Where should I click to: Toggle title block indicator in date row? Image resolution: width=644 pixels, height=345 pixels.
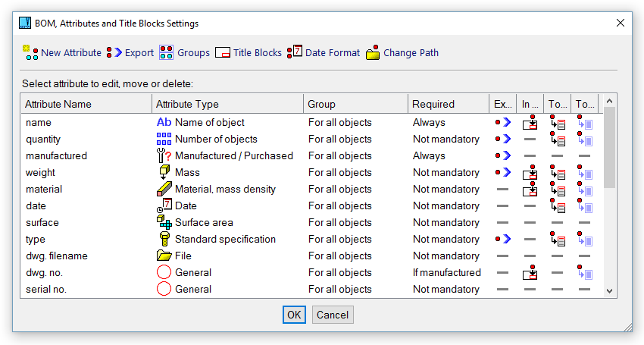click(558, 205)
